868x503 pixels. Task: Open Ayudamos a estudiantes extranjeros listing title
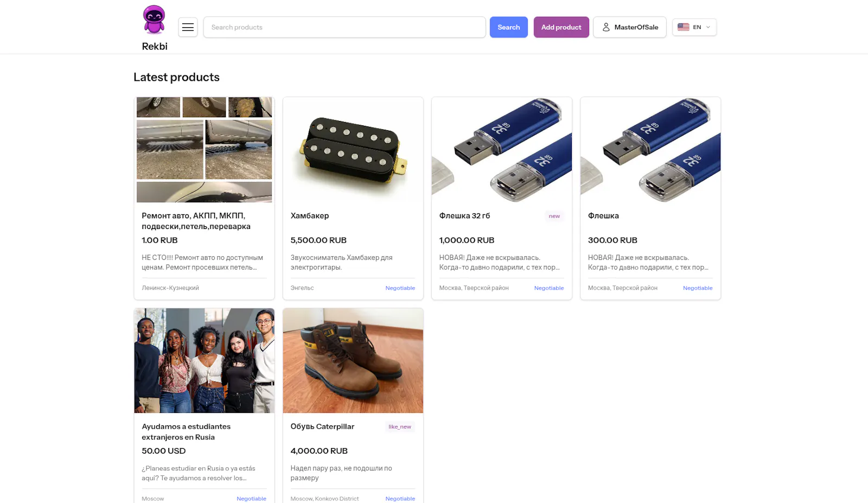186,432
